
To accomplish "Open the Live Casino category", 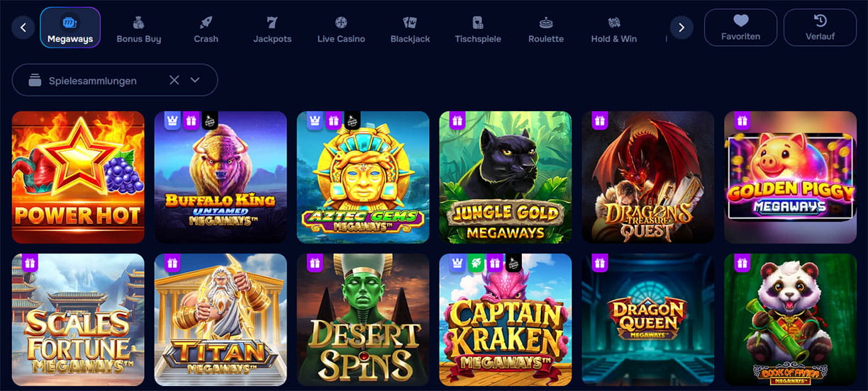I will [341, 28].
